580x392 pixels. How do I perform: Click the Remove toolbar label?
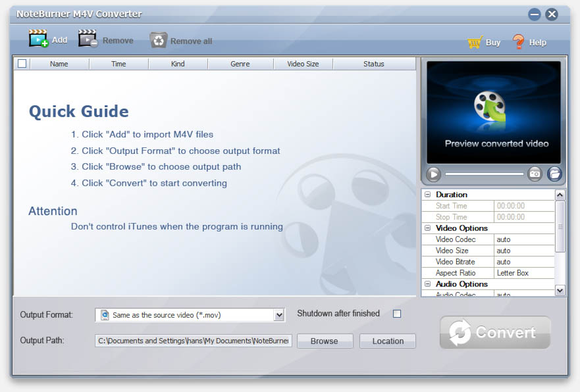pyautogui.click(x=118, y=41)
